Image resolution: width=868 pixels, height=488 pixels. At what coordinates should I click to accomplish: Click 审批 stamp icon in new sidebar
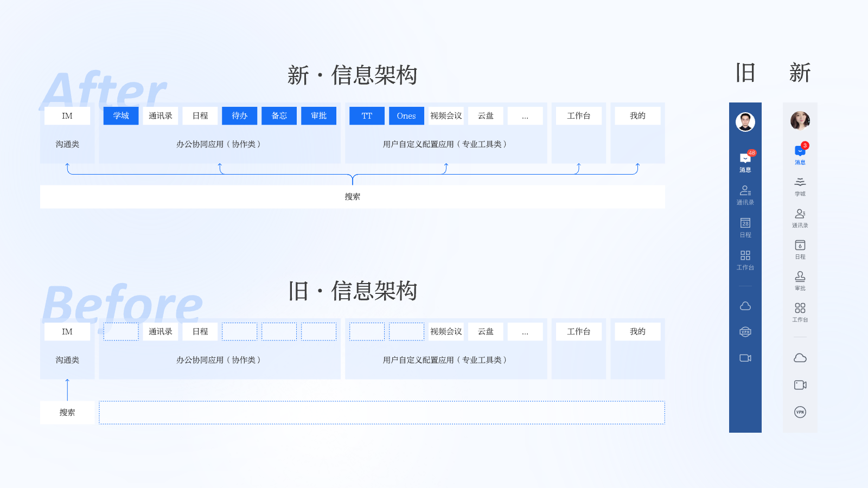[x=800, y=280]
